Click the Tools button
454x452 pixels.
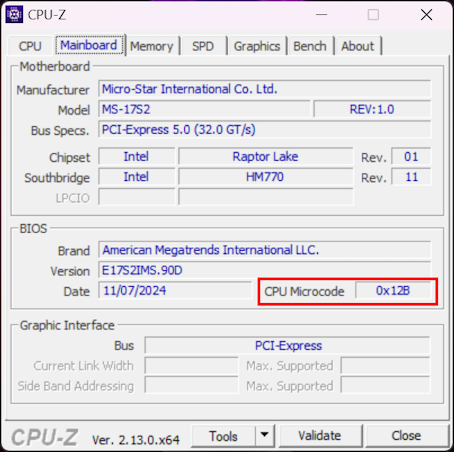point(223,435)
